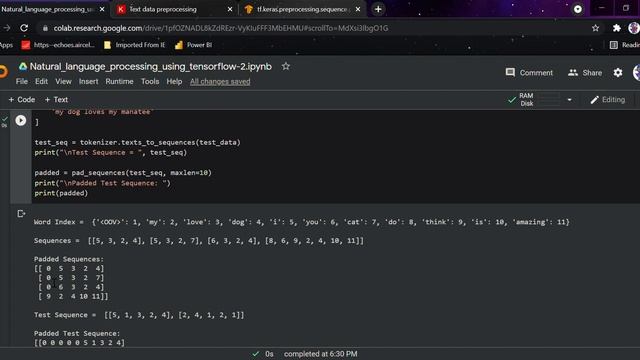Close the tf.keras.preprocessing.sequence tab

[358, 9]
